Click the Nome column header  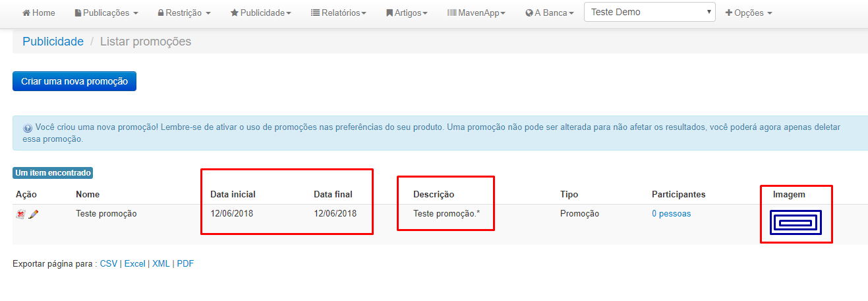point(88,194)
